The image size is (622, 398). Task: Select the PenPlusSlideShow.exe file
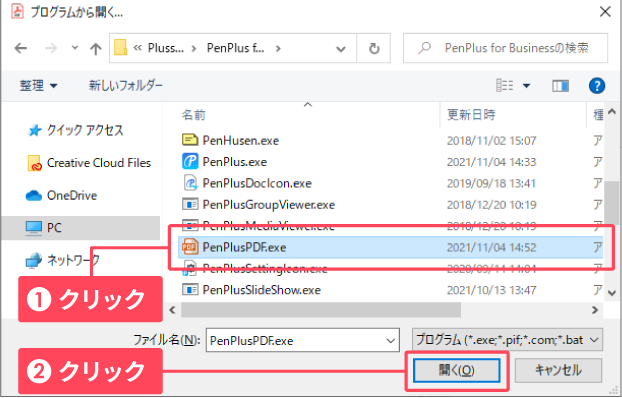[261, 290]
